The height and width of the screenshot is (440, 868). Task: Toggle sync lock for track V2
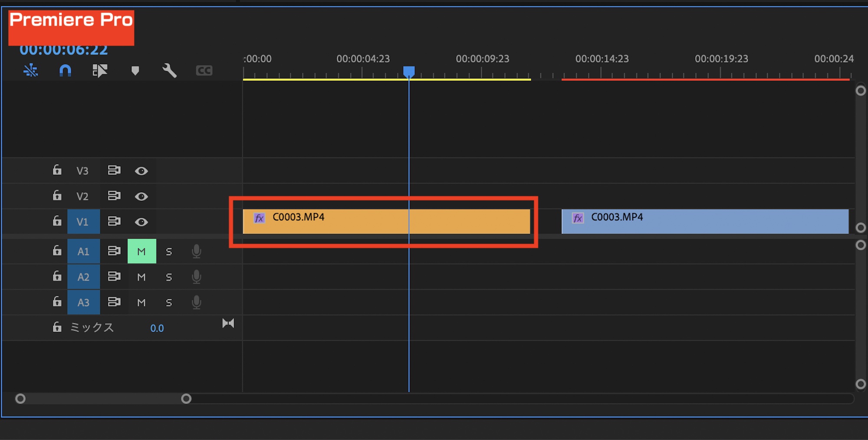coord(114,196)
